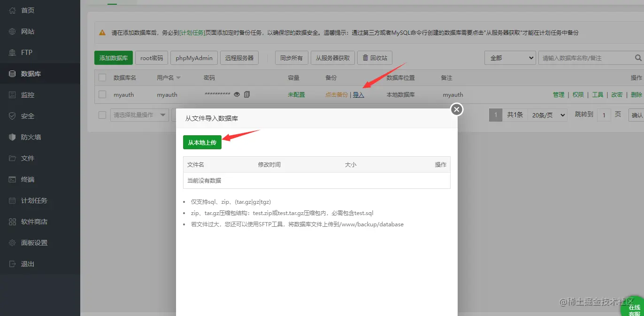Screen dimensions: 644x316
Task: Open 文件 in the sidebar menu
Action: pos(28,158)
